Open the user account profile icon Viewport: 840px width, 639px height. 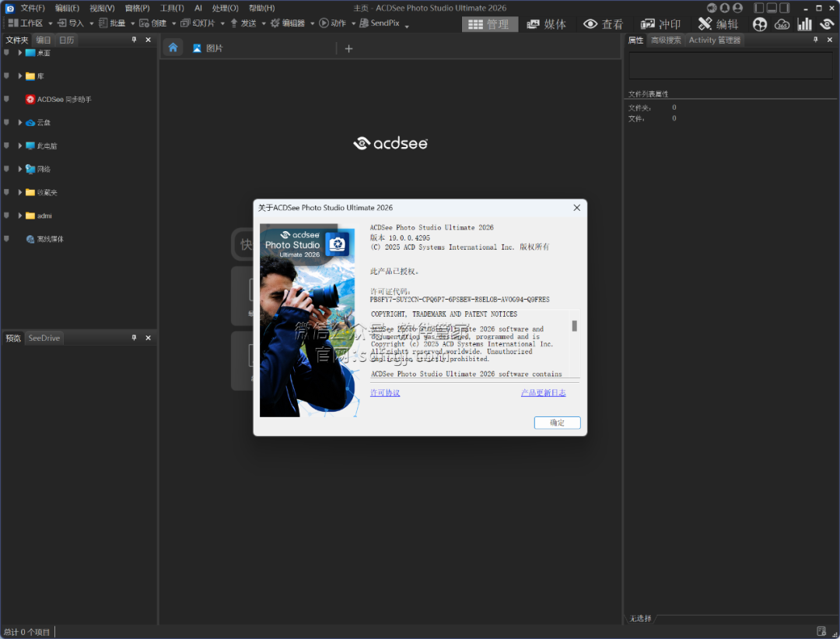(737, 8)
